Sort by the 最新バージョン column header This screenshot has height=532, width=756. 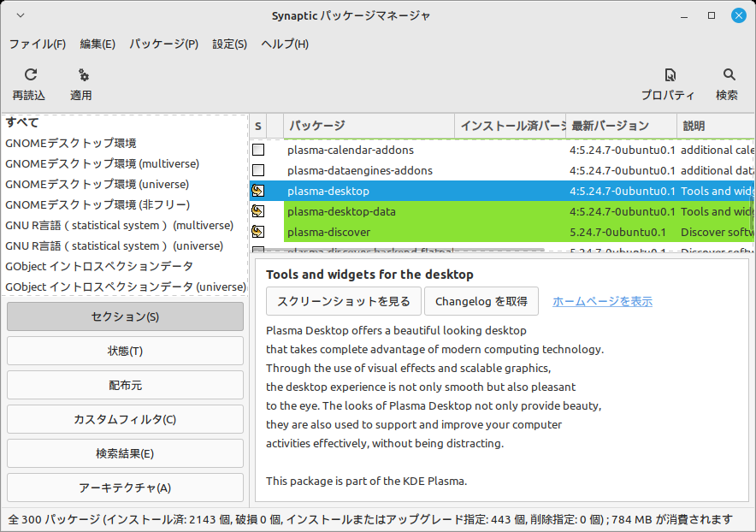622,127
